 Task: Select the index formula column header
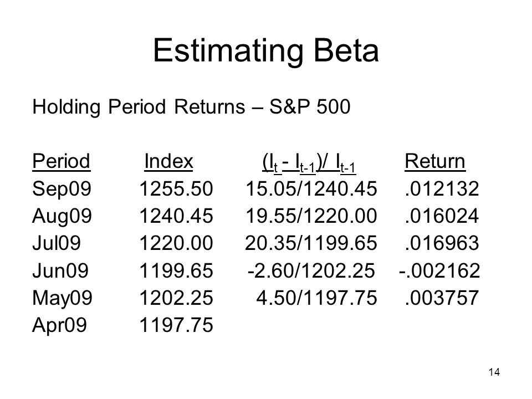coord(309,163)
